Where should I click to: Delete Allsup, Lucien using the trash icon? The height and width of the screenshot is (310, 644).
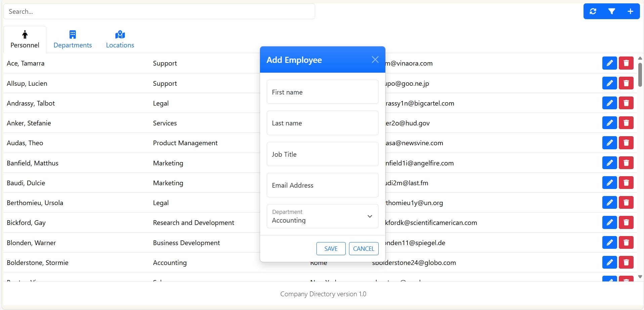[x=626, y=83]
